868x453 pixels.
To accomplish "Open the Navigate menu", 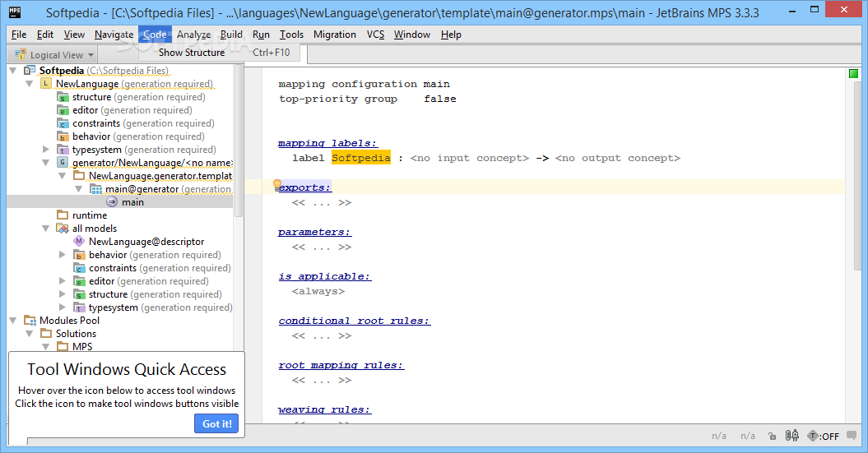I will click(114, 35).
